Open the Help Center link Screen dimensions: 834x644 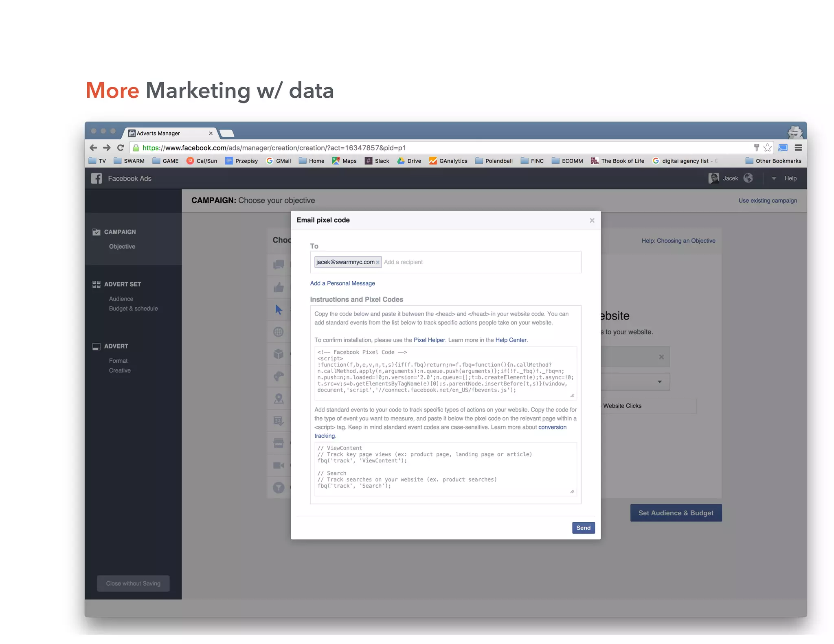click(x=511, y=340)
